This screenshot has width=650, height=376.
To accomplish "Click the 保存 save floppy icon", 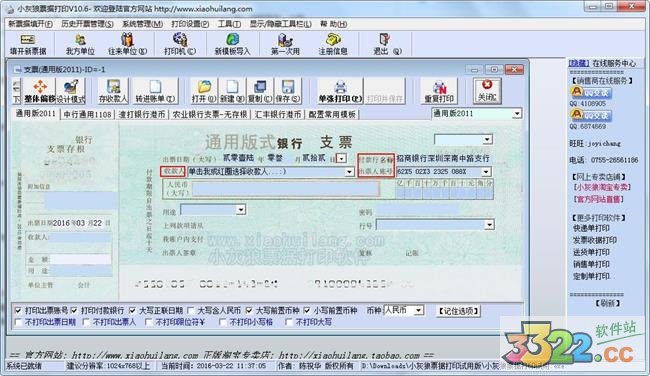I will point(287,91).
